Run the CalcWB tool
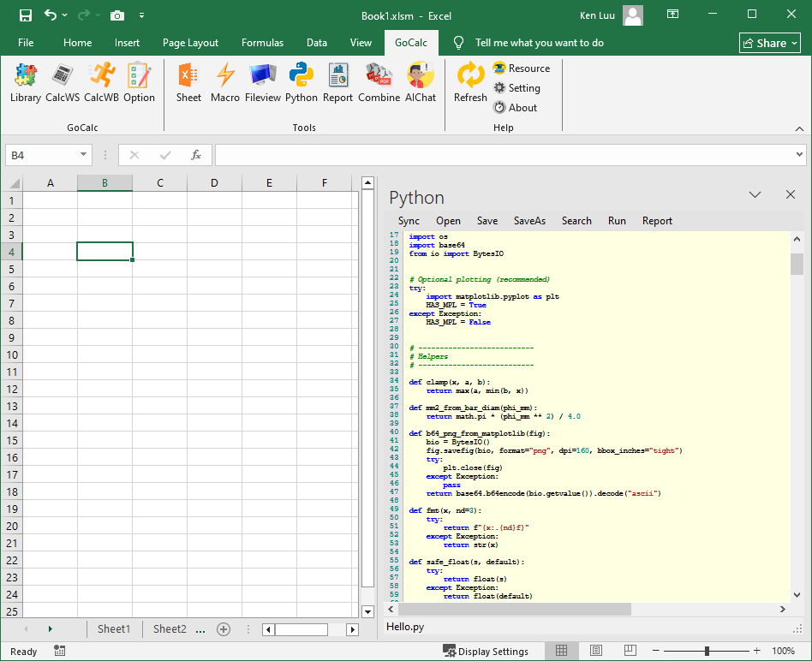812x661 pixels. click(101, 82)
